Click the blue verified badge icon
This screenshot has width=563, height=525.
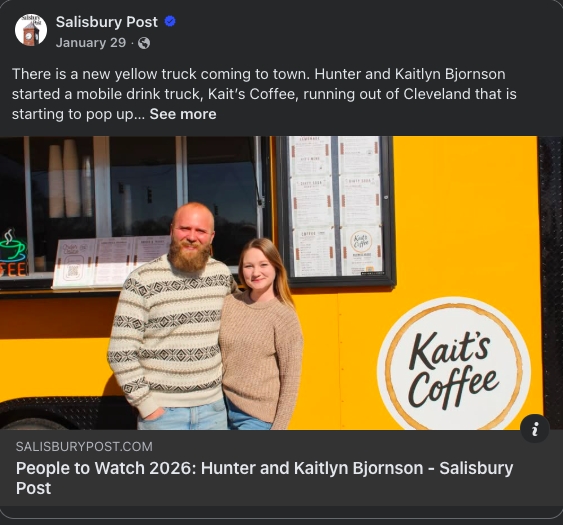[x=170, y=22]
